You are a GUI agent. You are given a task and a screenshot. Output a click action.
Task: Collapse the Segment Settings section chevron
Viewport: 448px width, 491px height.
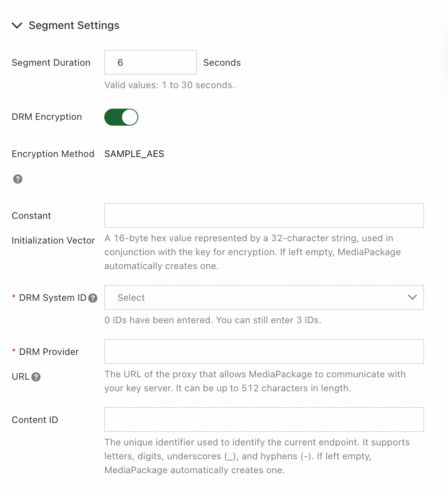17,26
